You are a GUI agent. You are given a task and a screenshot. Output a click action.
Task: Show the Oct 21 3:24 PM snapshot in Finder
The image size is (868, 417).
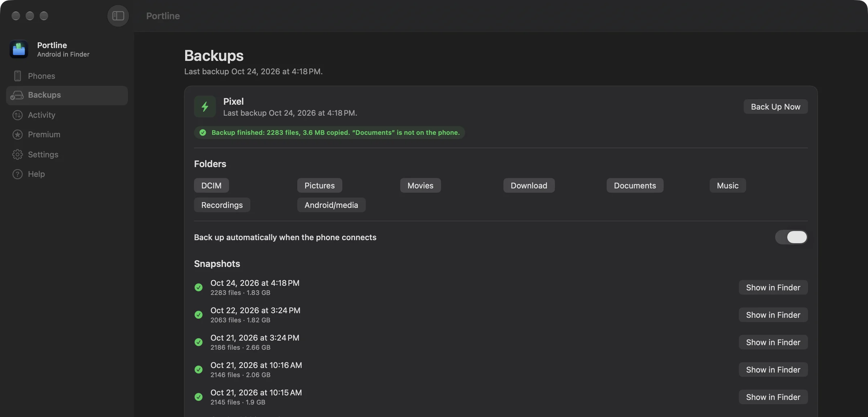coord(773,342)
